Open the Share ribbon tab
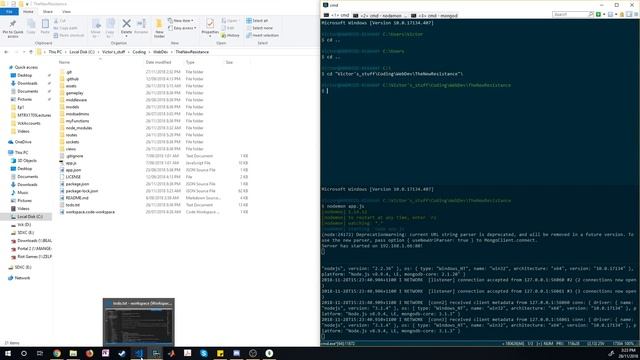This screenshot has width=640, height=360. (47, 12)
